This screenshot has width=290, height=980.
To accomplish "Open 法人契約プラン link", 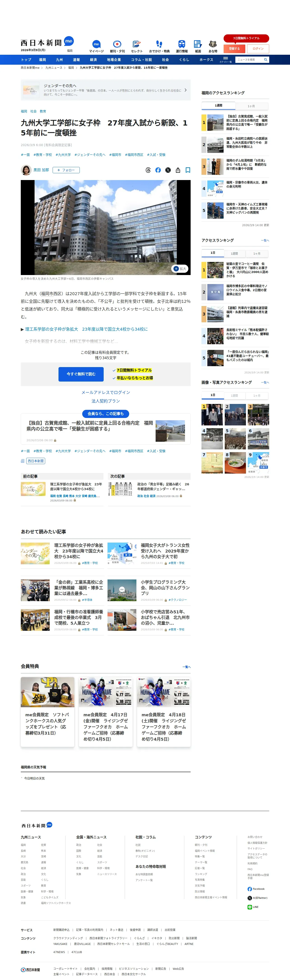I will (106, 401).
